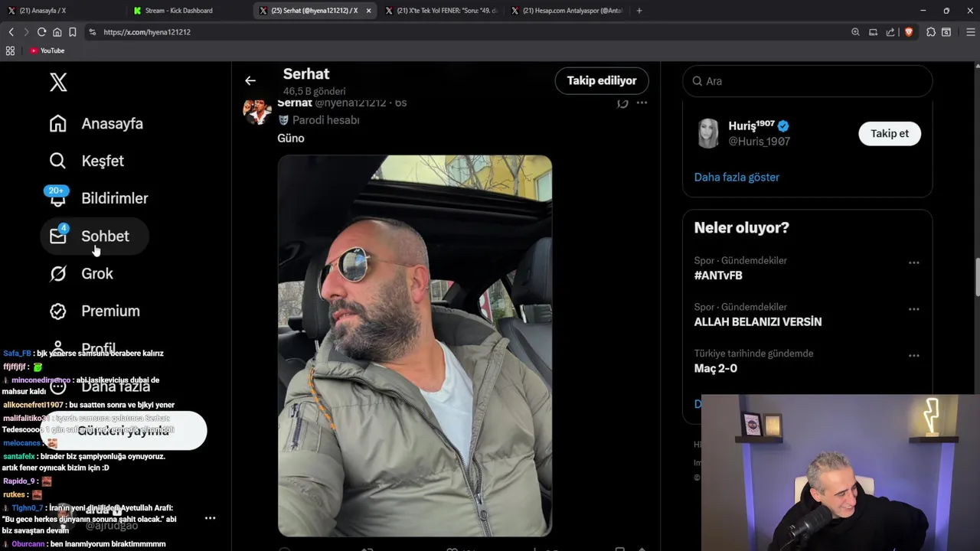The width and height of the screenshot is (980, 551).
Task: Reload the page
Action: (41, 32)
